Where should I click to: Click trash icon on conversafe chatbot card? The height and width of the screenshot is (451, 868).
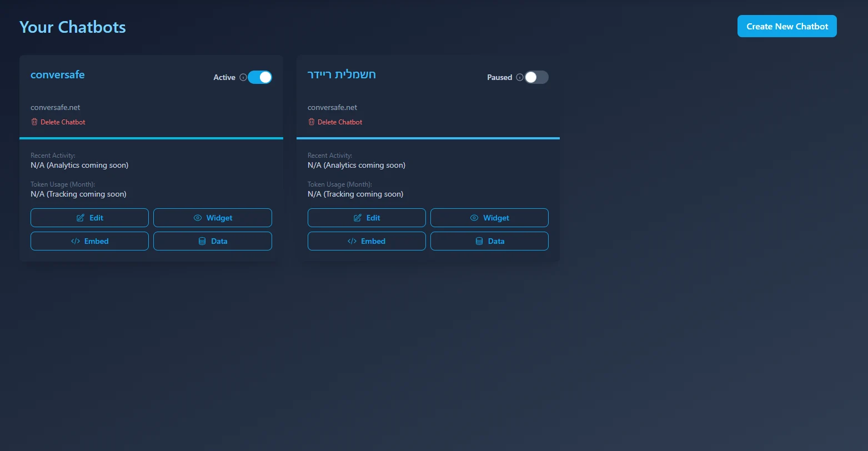point(34,122)
